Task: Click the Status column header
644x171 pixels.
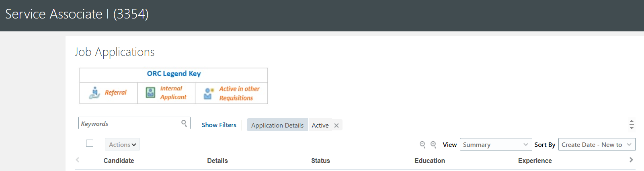Action: (320, 161)
